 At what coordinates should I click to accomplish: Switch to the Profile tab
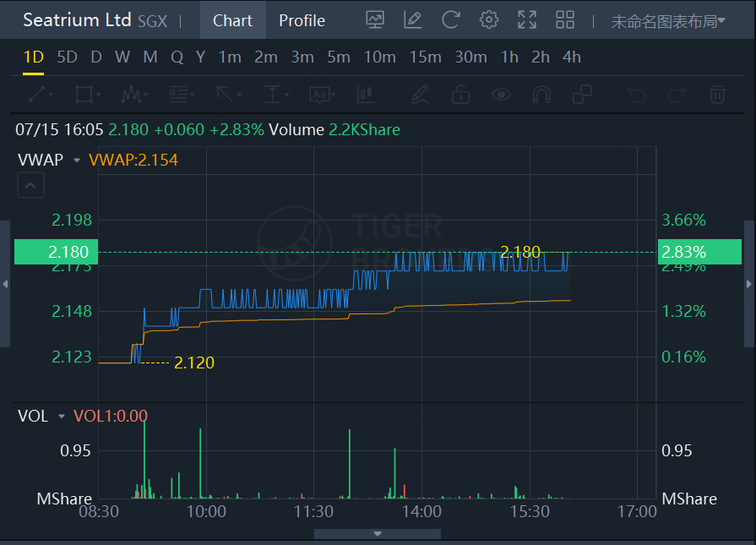coord(302,20)
